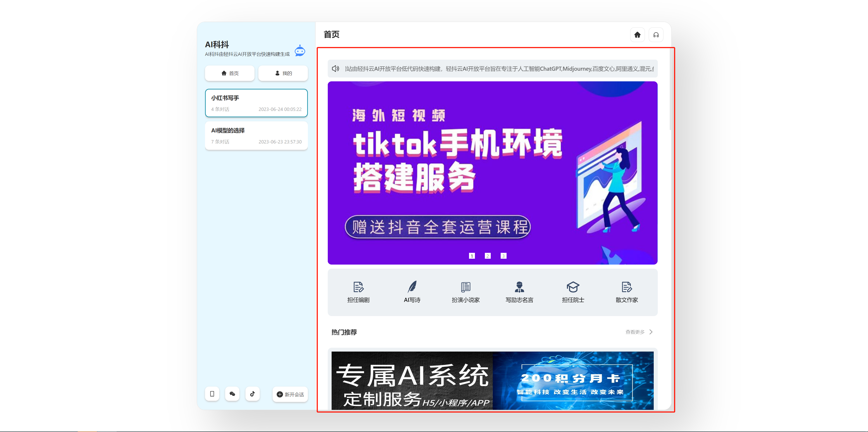Click 查看更多 link
This screenshot has width=868, height=432.
(635, 332)
